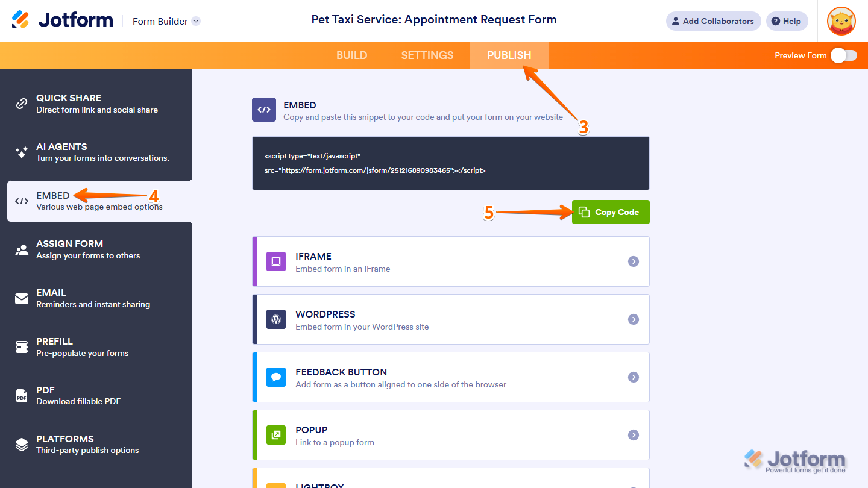The height and width of the screenshot is (488, 868).
Task: Expand the iFrame embed option arrow
Action: (634, 261)
